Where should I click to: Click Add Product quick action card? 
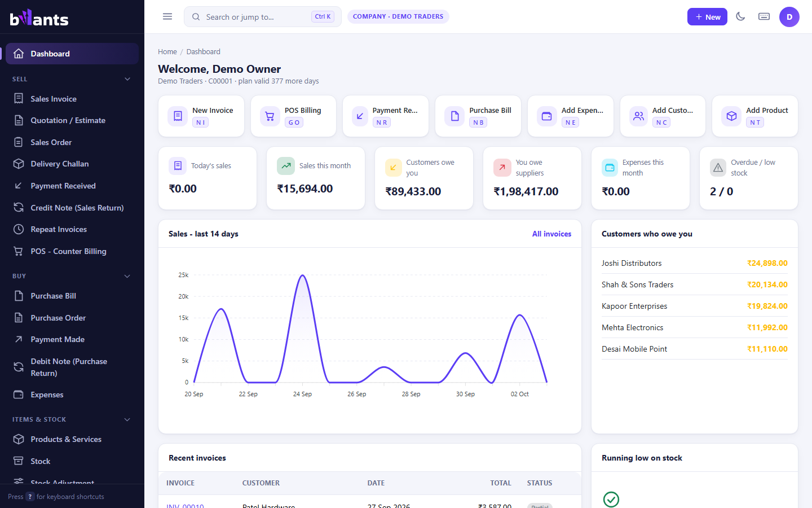pyautogui.click(x=755, y=116)
